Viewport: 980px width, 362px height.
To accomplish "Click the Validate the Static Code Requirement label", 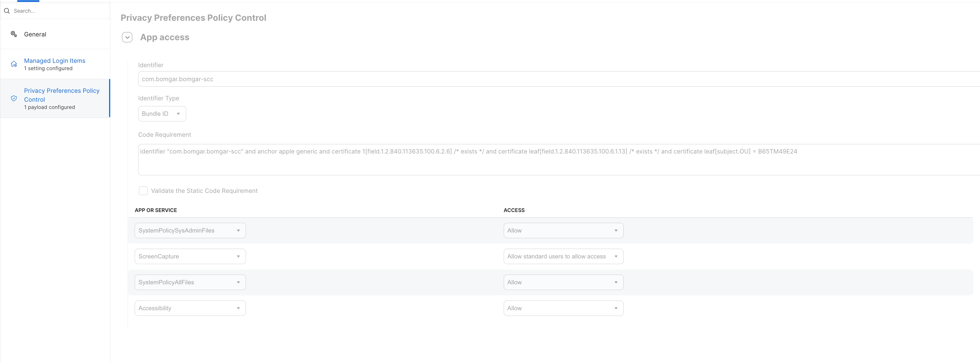I will (x=204, y=191).
